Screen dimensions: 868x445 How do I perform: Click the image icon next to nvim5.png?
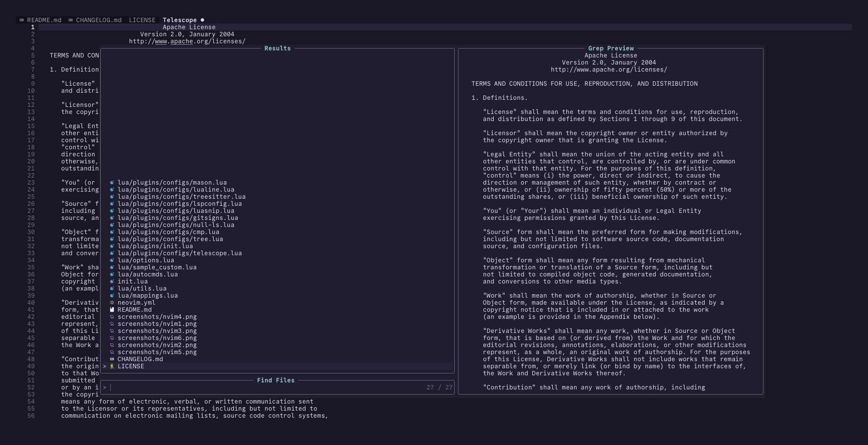tap(112, 352)
